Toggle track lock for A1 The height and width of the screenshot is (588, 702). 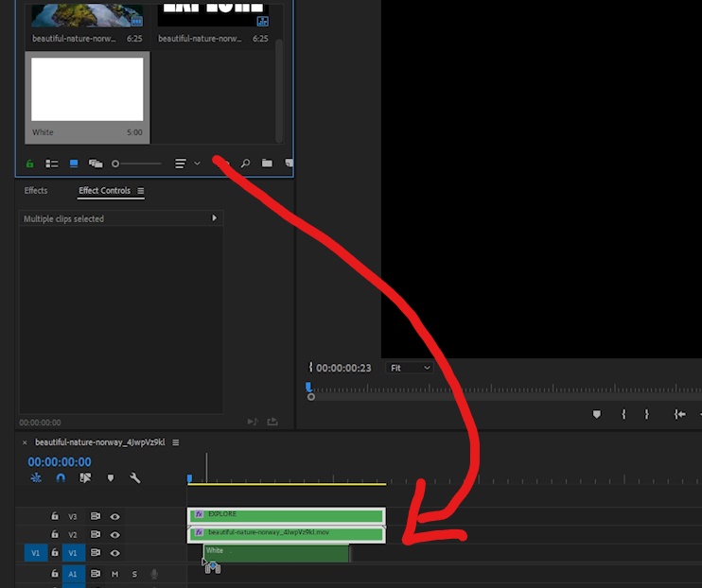coord(55,573)
